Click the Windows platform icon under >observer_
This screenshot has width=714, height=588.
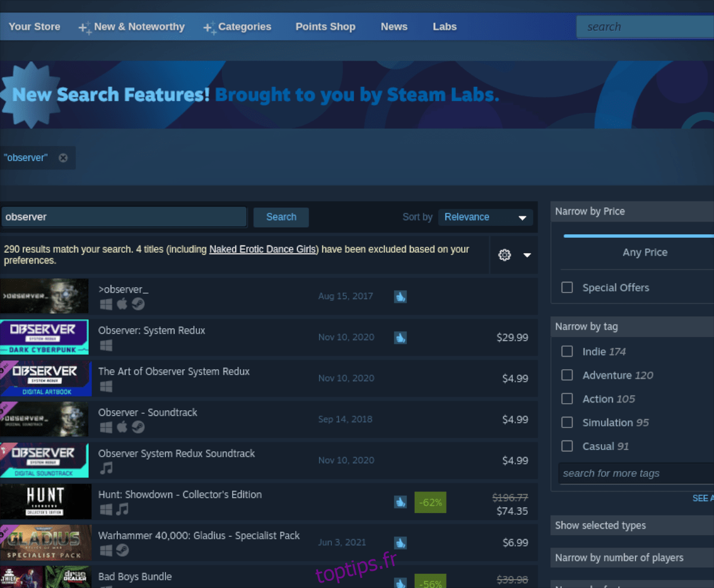click(x=106, y=304)
